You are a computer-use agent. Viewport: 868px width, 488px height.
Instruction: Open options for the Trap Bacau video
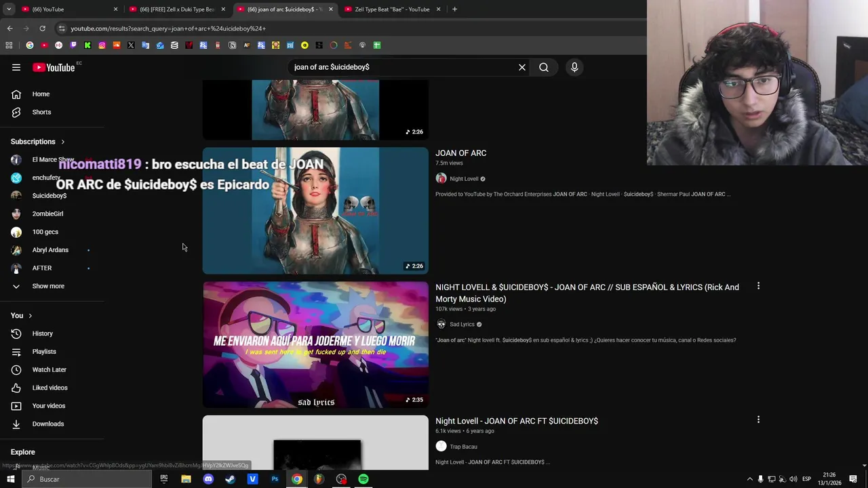[758, 420]
